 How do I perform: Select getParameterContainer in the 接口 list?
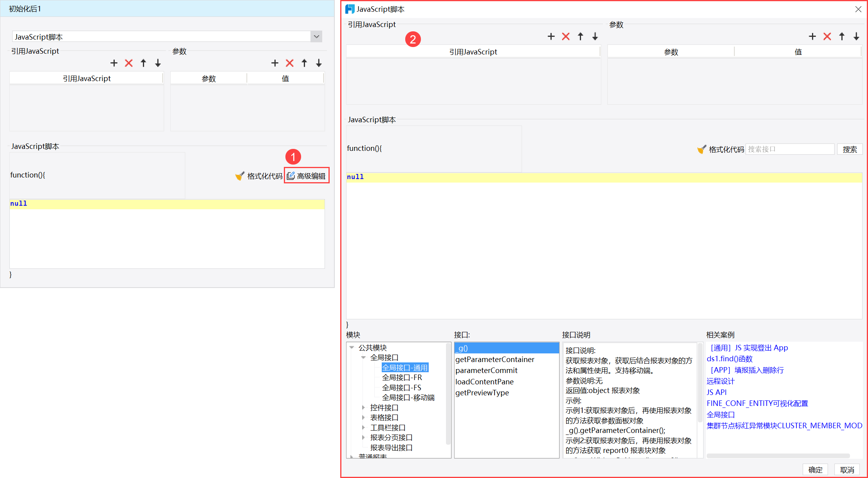(x=494, y=359)
